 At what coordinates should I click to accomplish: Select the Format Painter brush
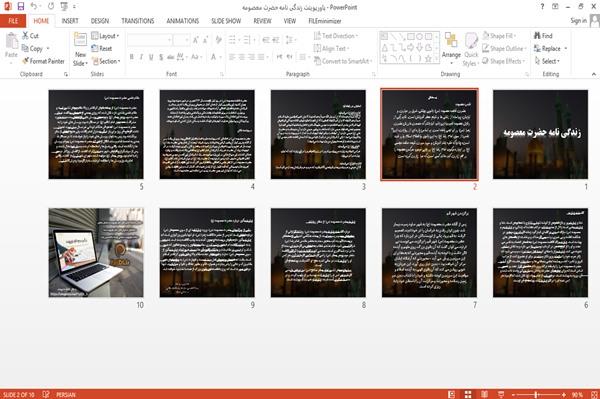[x=25, y=61]
